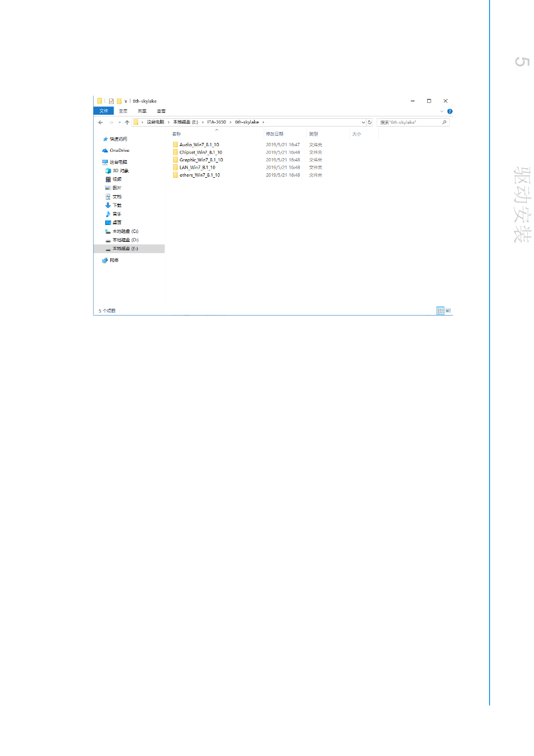Click the Up directory arrow
The width and height of the screenshot is (534, 756).
pyautogui.click(x=127, y=122)
